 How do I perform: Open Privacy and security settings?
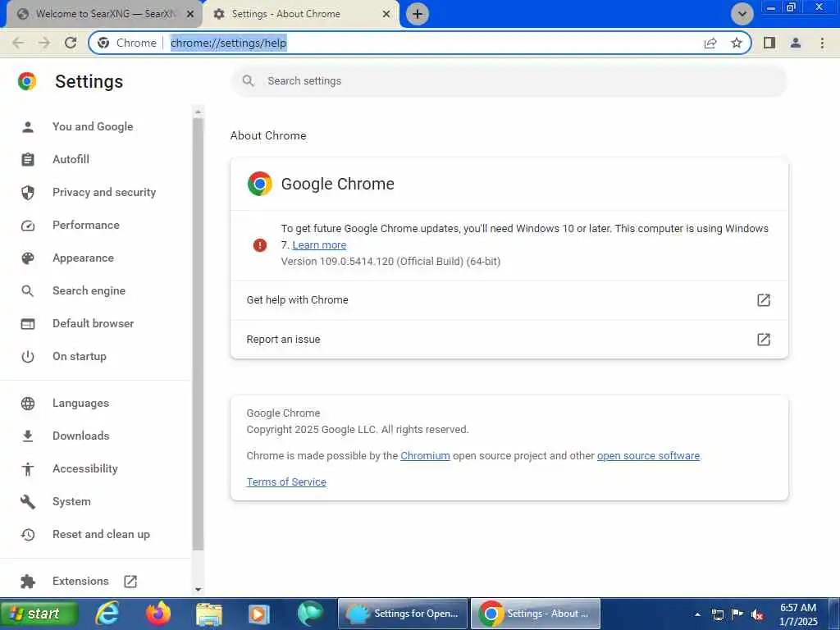[x=104, y=192]
